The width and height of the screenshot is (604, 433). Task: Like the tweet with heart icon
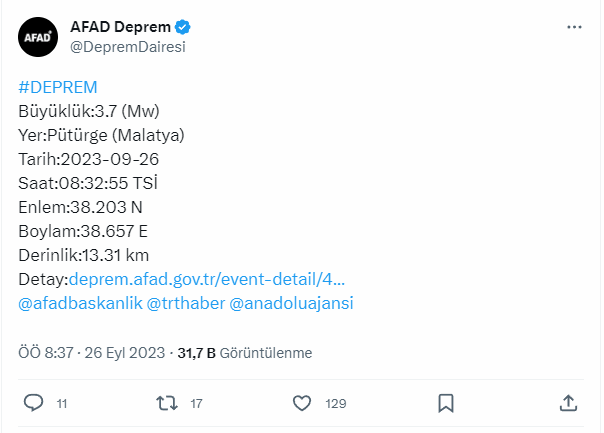[302, 403]
